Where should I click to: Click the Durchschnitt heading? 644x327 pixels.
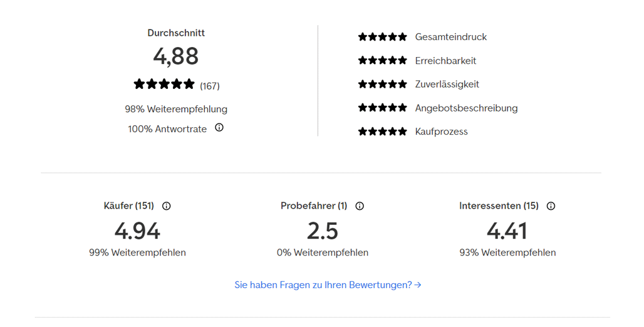point(176,33)
